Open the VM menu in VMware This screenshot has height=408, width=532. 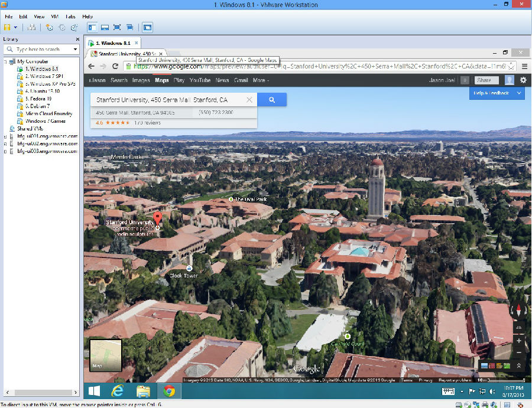[x=55, y=17]
